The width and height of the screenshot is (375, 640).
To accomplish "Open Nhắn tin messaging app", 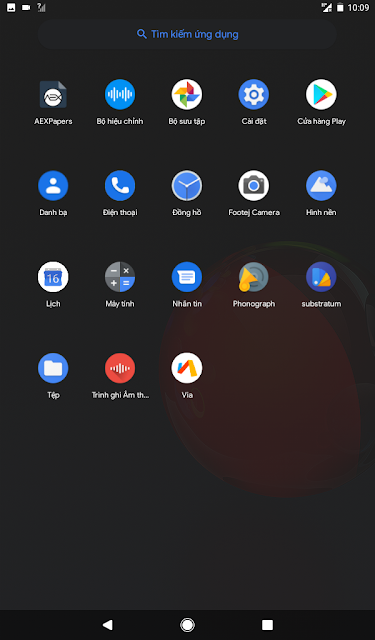I will (x=187, y=277).
